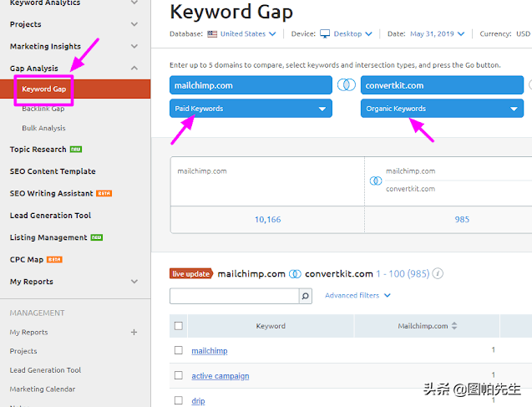Click the Keyword column header

tap(271, 326)
